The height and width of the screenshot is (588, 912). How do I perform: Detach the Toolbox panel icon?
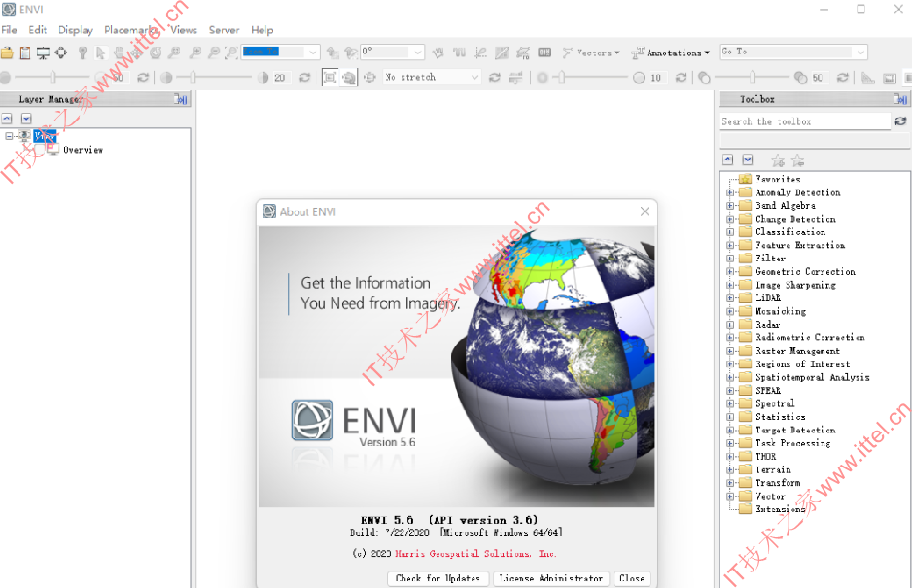click(x=901, y=99)
